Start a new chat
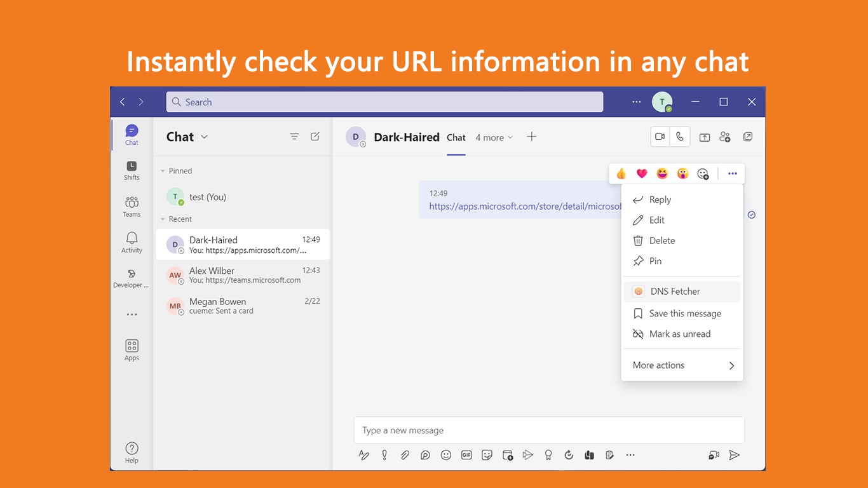This screenshot has width=868, height=488. (315, 137)
